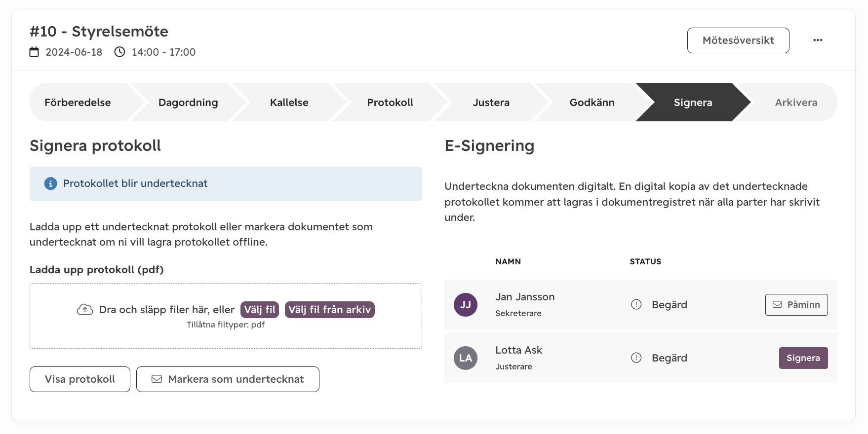Click status icon next to Lotta Ask's Begärd
868x434 pixels.
tap(636, 358)
